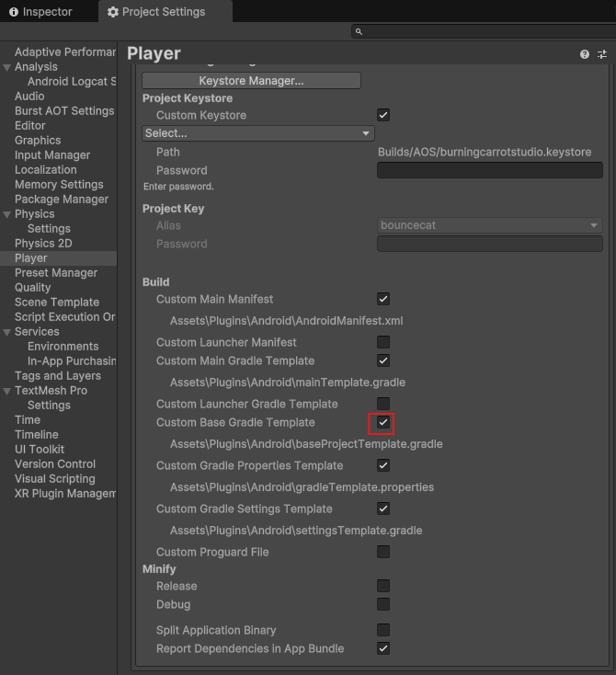Click the Project Key Password field

click(x=490, y=244)
